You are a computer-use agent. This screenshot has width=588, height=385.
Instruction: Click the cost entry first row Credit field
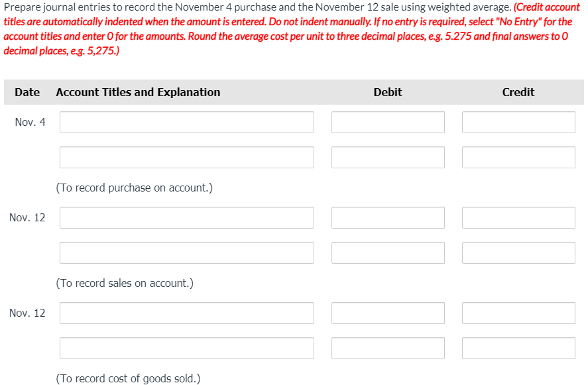pyautogui.click(x=518, y=313)
